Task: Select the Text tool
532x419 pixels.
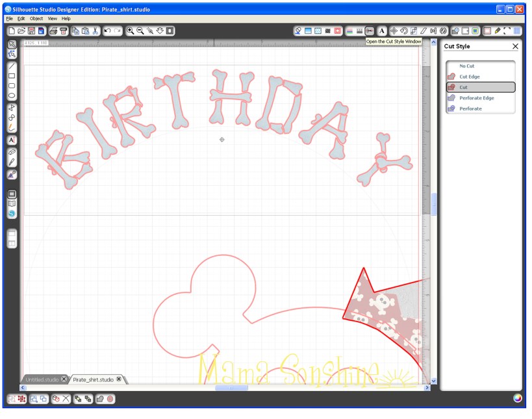Action: (12, 140)
